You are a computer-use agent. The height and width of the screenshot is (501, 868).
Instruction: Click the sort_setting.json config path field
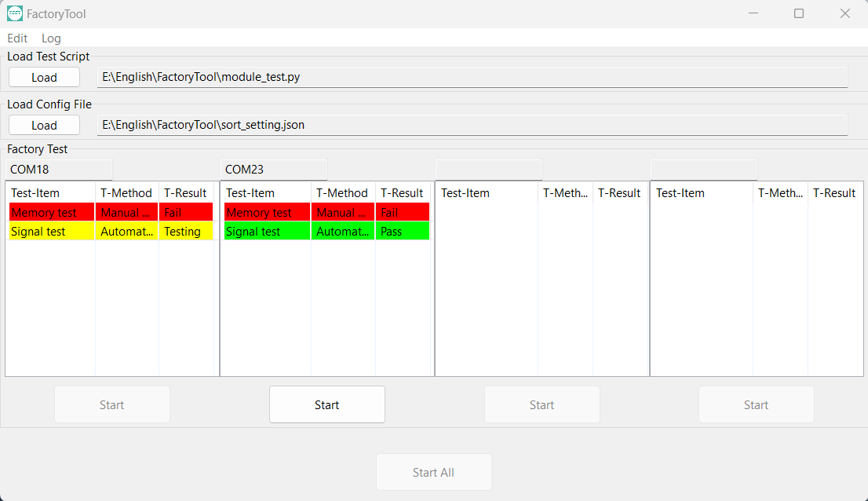click(471, 125)
